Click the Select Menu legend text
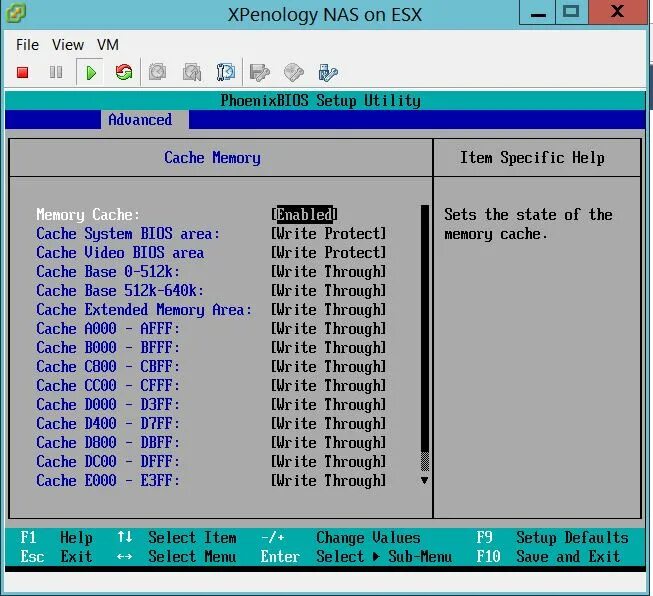 point(192,557)
